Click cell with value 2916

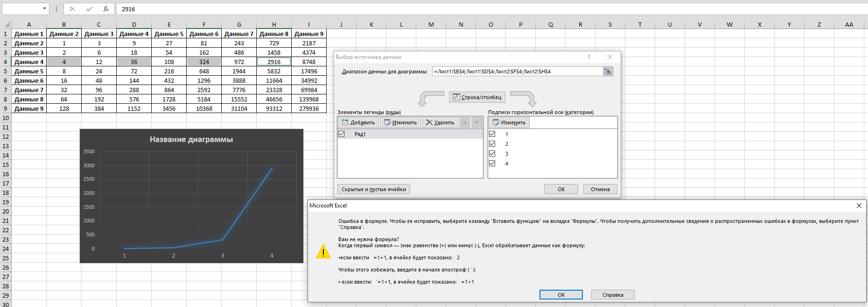(274, 62)
